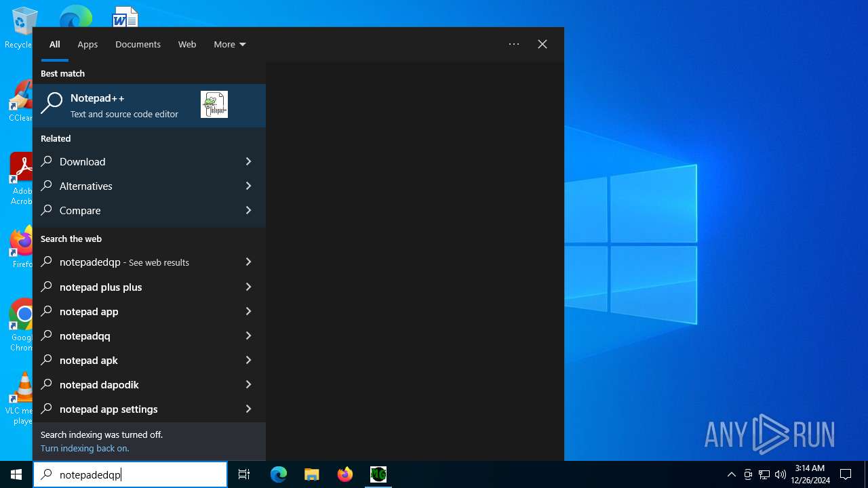
Task: Expand the Alternatives chevron
Action: [x=248, y=186]
